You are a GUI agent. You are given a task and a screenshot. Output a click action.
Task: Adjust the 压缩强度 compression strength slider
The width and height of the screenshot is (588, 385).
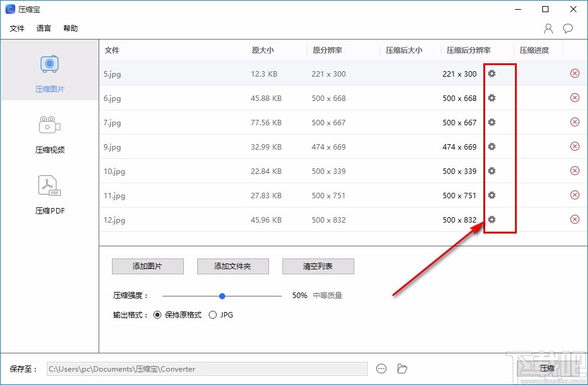[x=222, y=296]
